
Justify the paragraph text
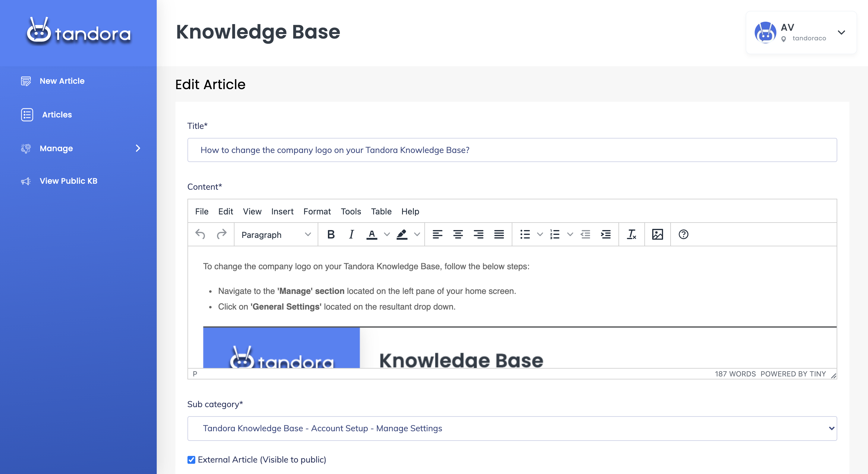(x=499, y=234)
